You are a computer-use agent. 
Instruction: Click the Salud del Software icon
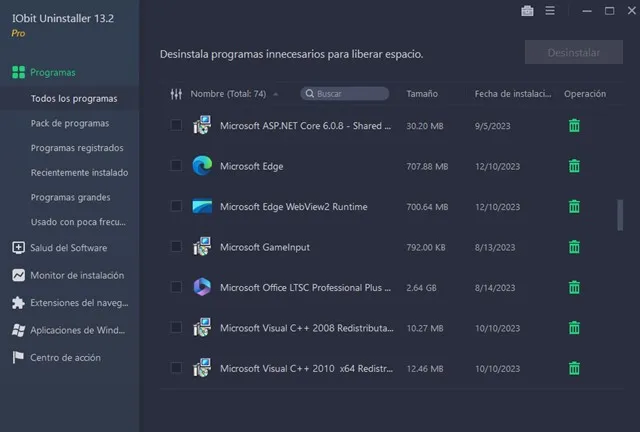18,247
